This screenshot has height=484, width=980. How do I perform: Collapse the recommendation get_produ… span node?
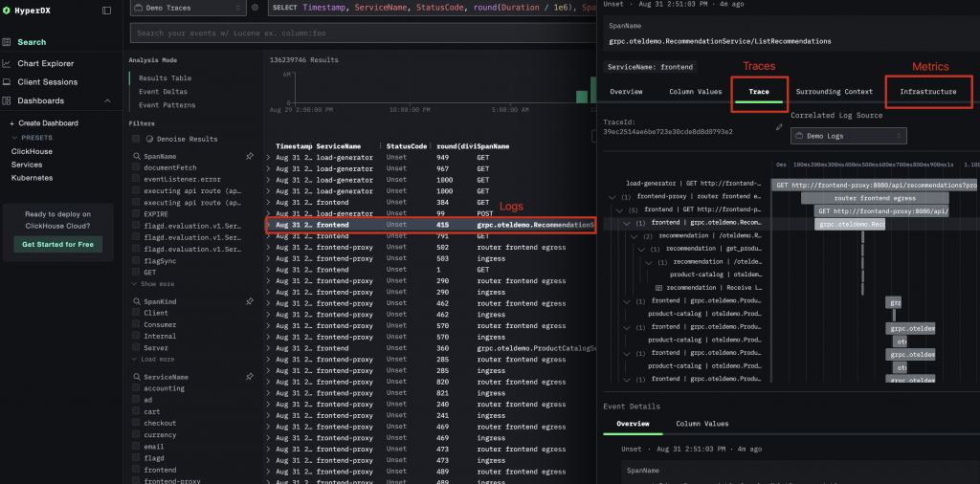pyautogui.click(x=641, y=250)
